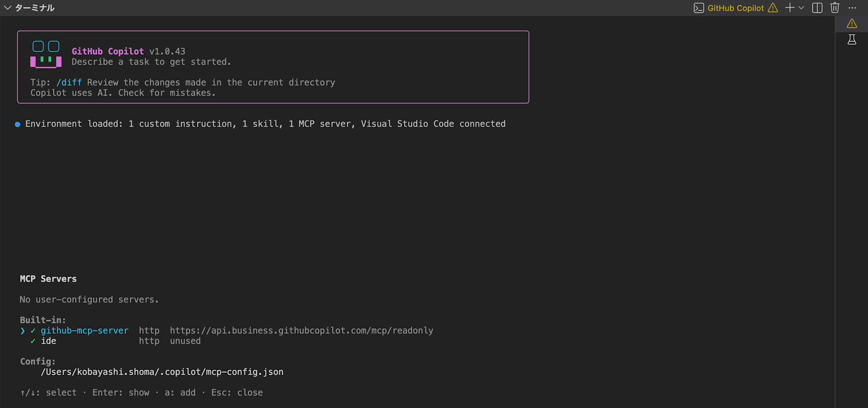The width and height of the screenshot is (868, 408).
Task: Kill the terminal using the trash icon
Action: tap(835, 8)
